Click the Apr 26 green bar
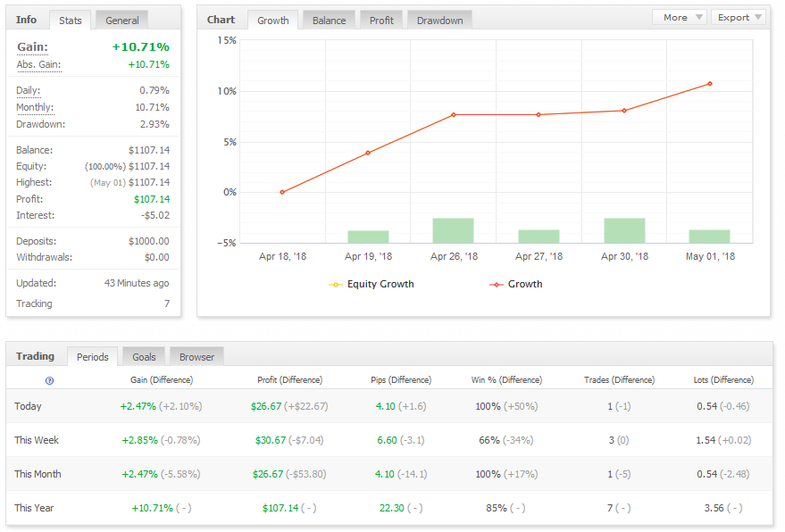 click(x=454, y=230)
